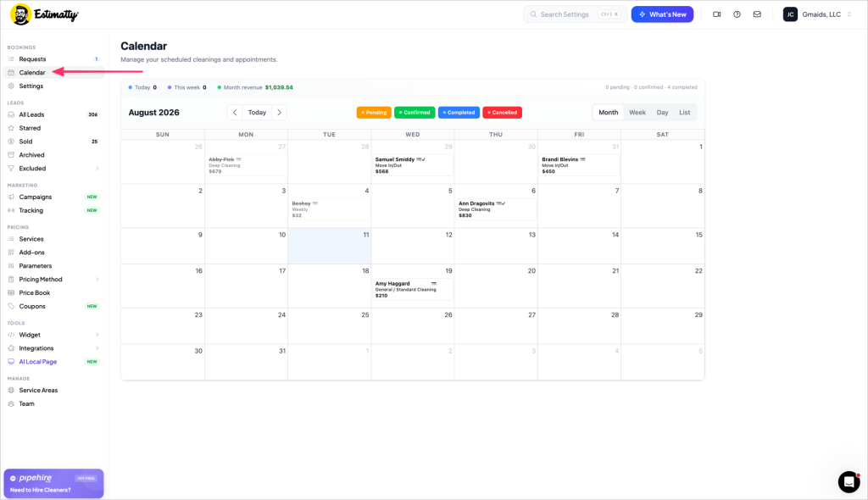Switch calendar to List view
This screenshot has width=868, height=500.
[x=684, y=113]
